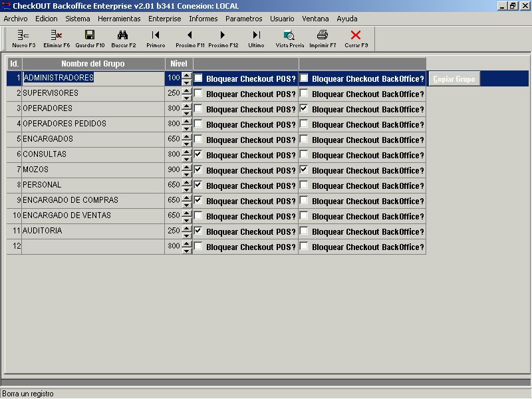Open the Herramientas menu

pyautogui.click(x=119, y=19)
